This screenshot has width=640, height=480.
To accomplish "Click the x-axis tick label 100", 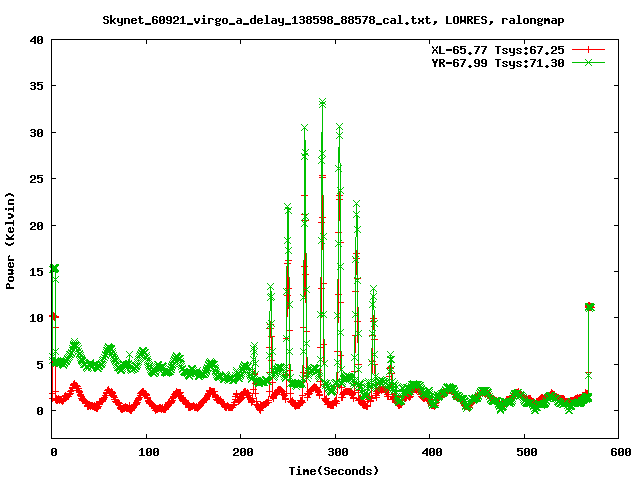I will [148, 452].
